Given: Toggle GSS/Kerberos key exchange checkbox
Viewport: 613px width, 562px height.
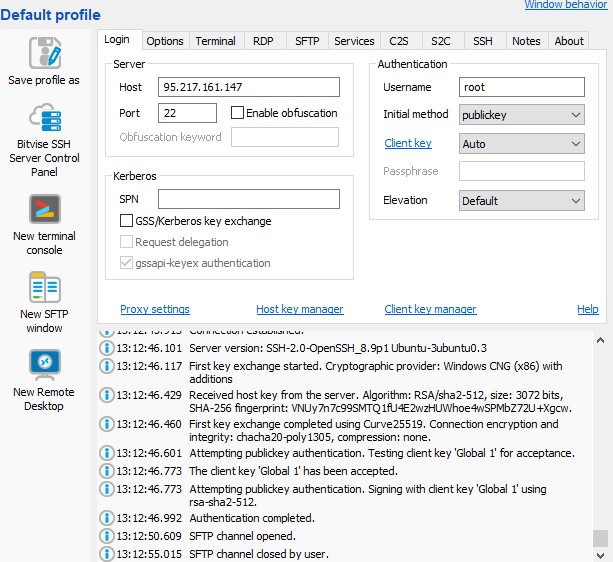Looking at the screenshot, I should pyautogui.click(x=126, y=221).
